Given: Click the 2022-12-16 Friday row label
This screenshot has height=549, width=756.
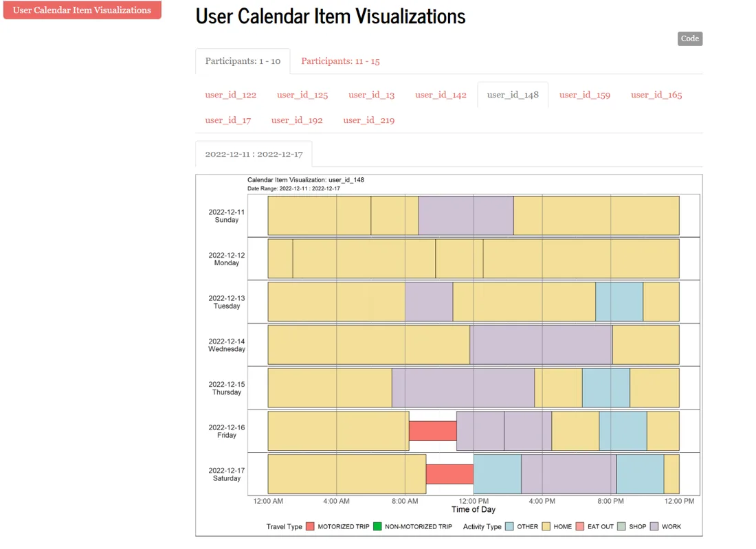Looking at the screenshot, I should [x=226, y=432].
